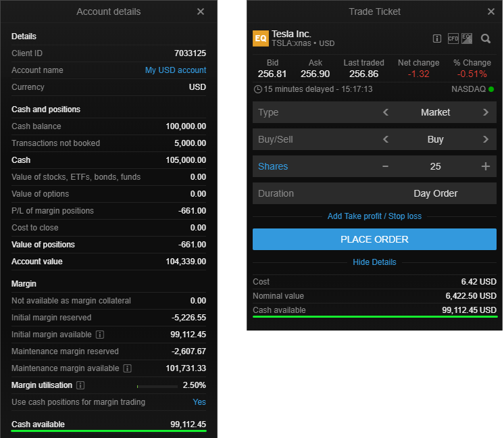This screenshot has width=504, height=438.
Task: Open the EQ chart icon
Action: tap(467, 39)
